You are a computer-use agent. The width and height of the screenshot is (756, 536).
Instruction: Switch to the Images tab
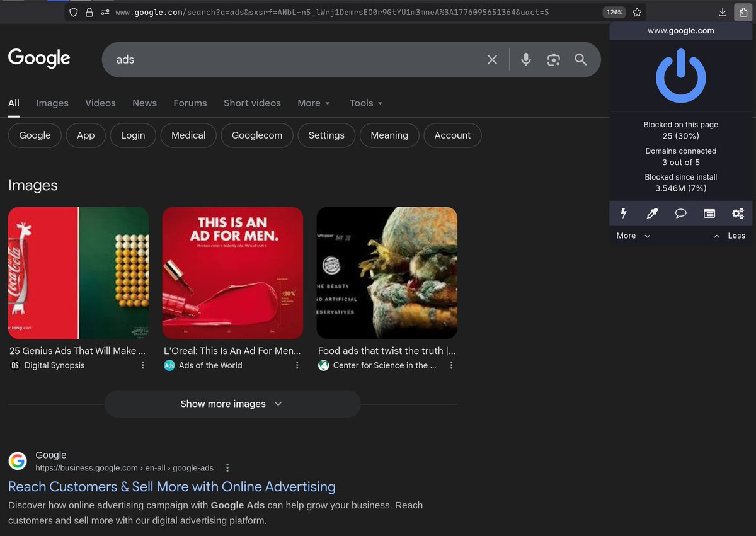tap(52, 103)
